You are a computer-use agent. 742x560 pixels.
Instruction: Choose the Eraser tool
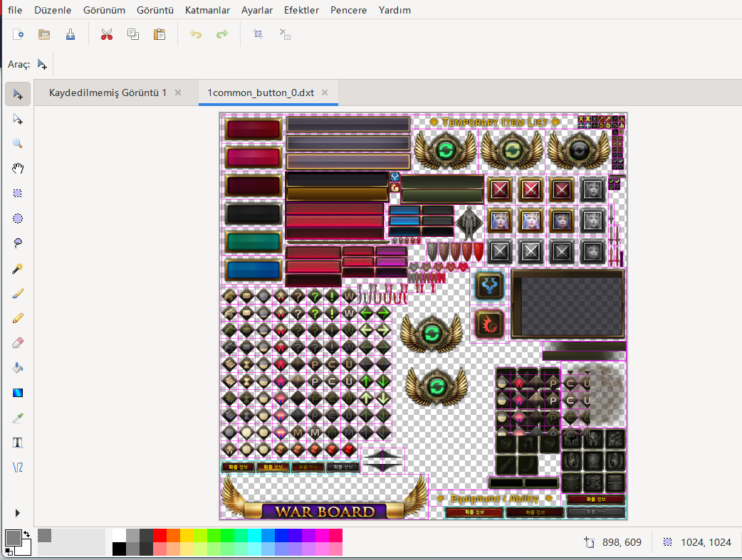[18, 343]
